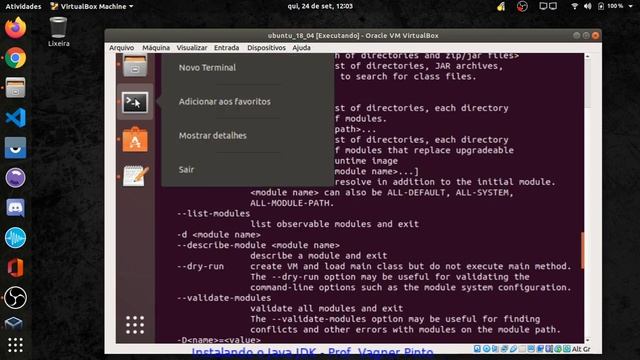Open the Ajuda menu
Image resolution: width=640 pixels, height=360 pixels.
[301, 48]
